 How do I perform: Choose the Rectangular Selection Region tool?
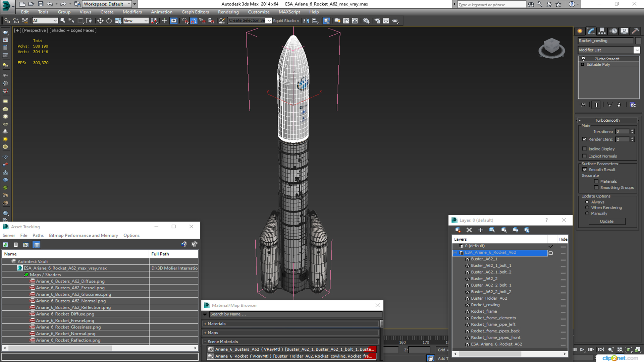(x=80, y=21)
